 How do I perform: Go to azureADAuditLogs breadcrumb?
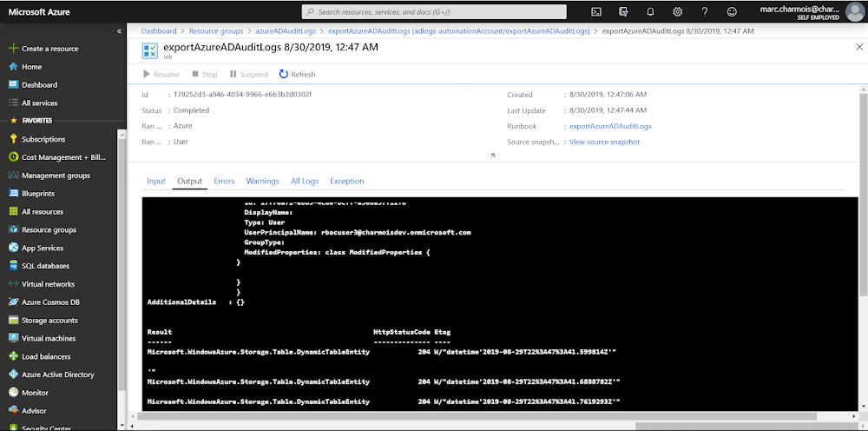(285, 31)
